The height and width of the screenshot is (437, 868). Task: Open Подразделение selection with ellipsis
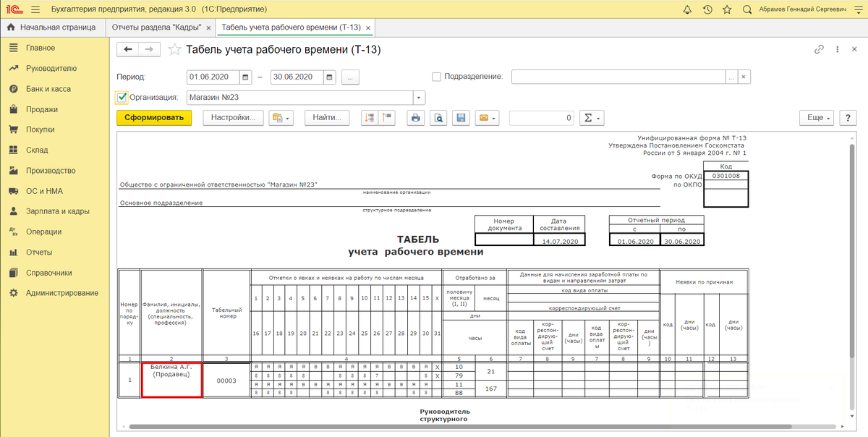click(x=732, y=77)
